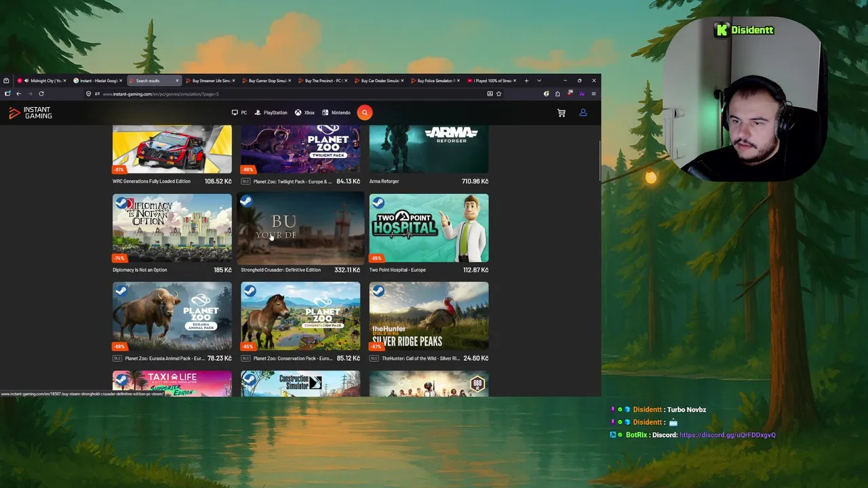Open the shopping cart
The width and height of the screenshot is (868, 488).
point(561,113)
